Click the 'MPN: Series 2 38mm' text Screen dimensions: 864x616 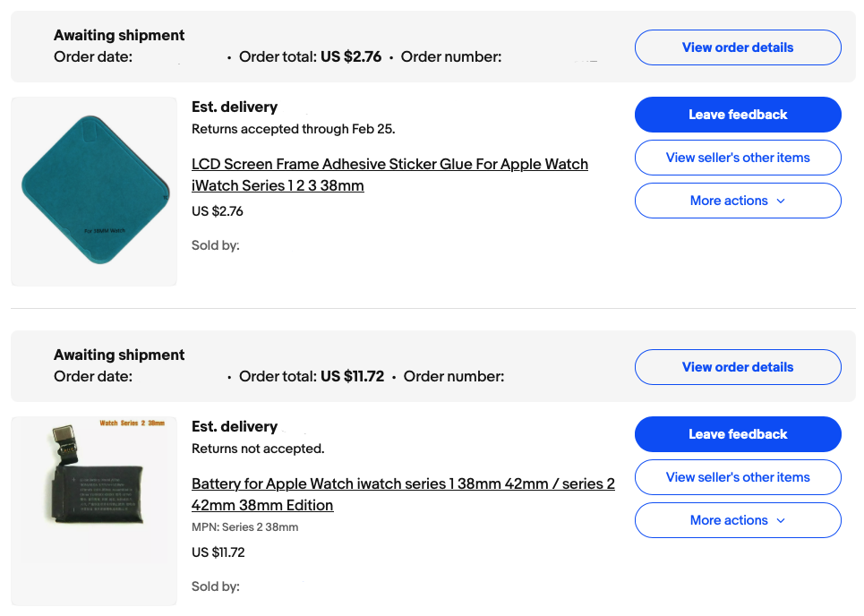[x=244, y=527]
